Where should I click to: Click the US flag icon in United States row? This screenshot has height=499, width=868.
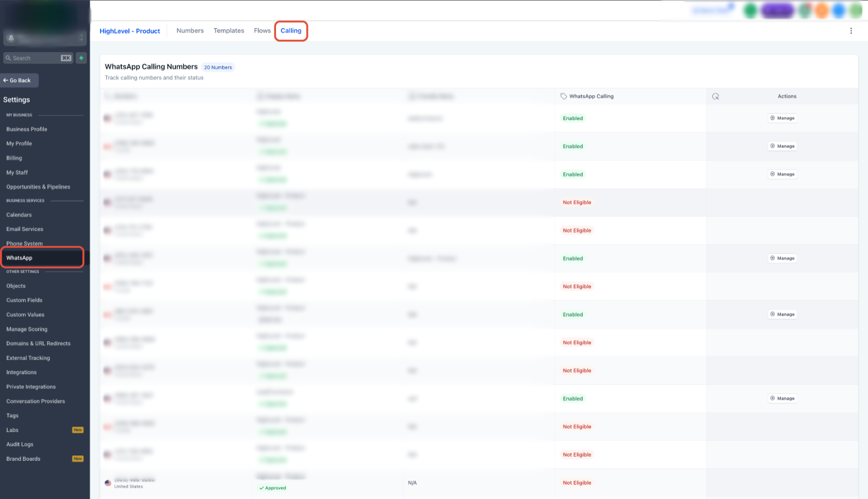(108, 483)
